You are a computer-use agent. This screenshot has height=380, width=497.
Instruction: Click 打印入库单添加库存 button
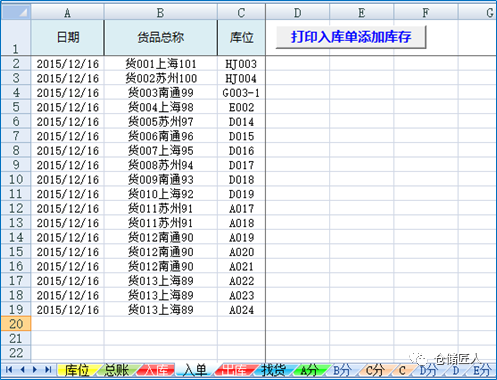click(x=351, y=37)
